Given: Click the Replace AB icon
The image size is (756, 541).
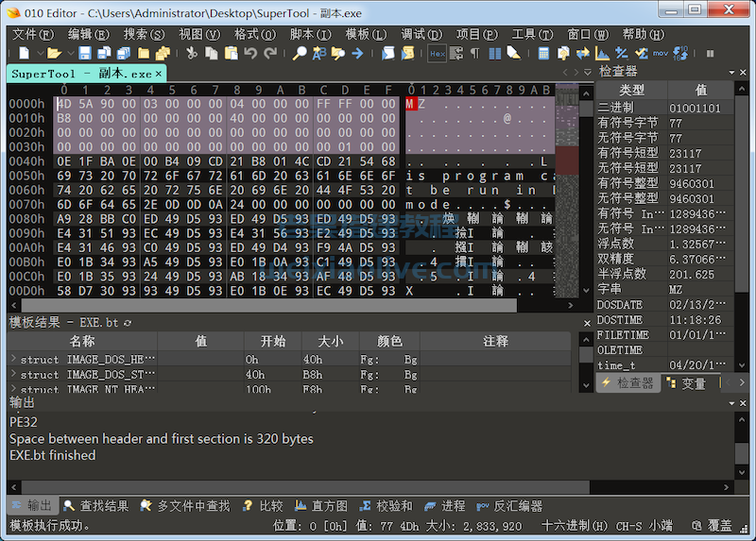Looking at the screenshot, I should click(318, 53).
